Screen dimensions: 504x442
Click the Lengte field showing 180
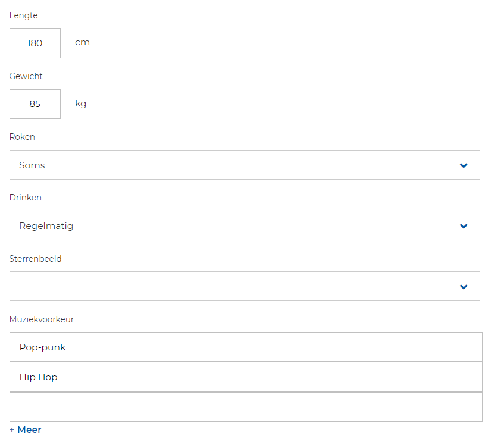[x=35, y=43]
